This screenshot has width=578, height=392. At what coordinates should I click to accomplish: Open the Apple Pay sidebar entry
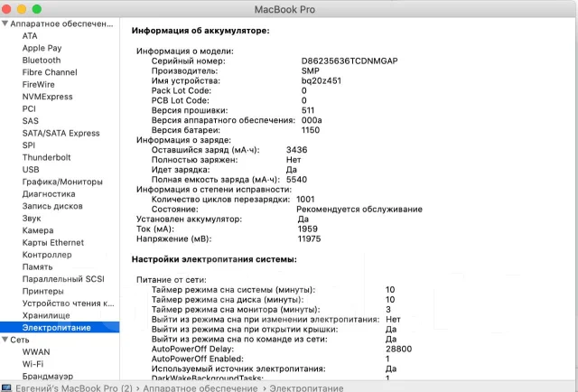pyautogui.click(x=42, y=48)
